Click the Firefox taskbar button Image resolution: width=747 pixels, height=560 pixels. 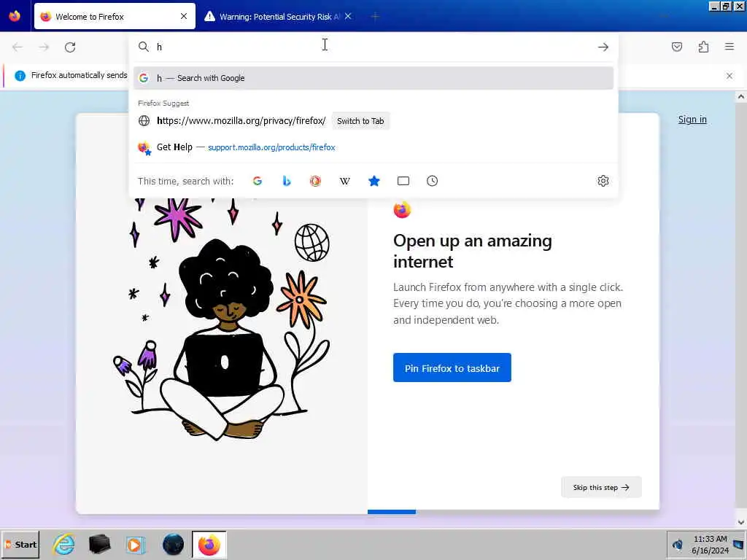209,545
